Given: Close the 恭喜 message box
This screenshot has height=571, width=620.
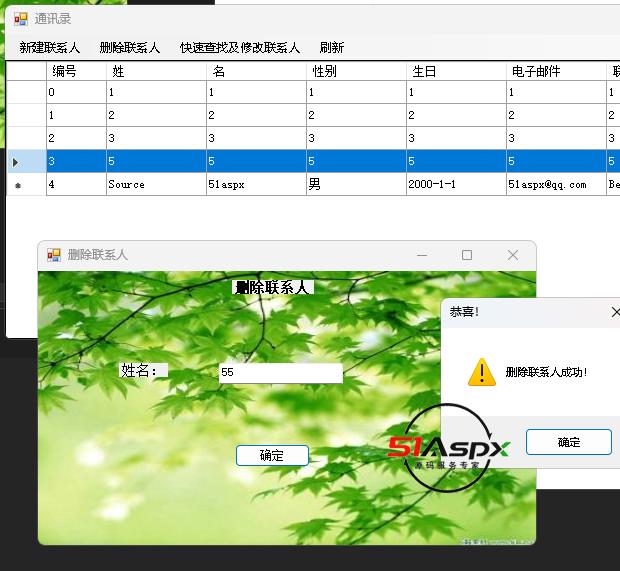Looking at the screenshot, I should pos(615,312).
